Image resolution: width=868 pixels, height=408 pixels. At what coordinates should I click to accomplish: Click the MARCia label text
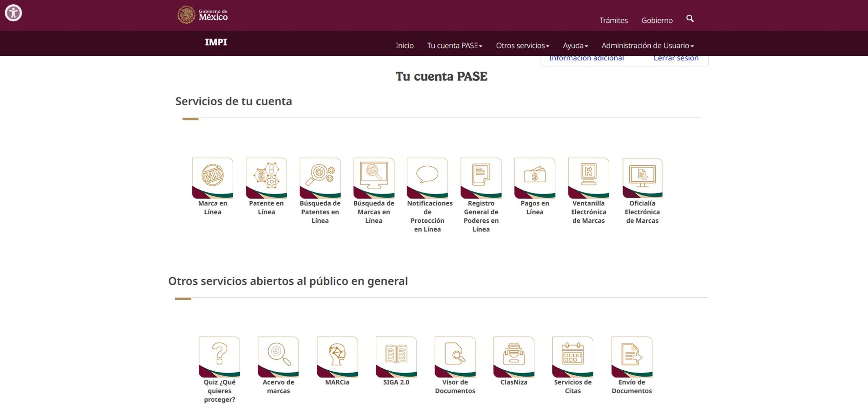(337, 382)
